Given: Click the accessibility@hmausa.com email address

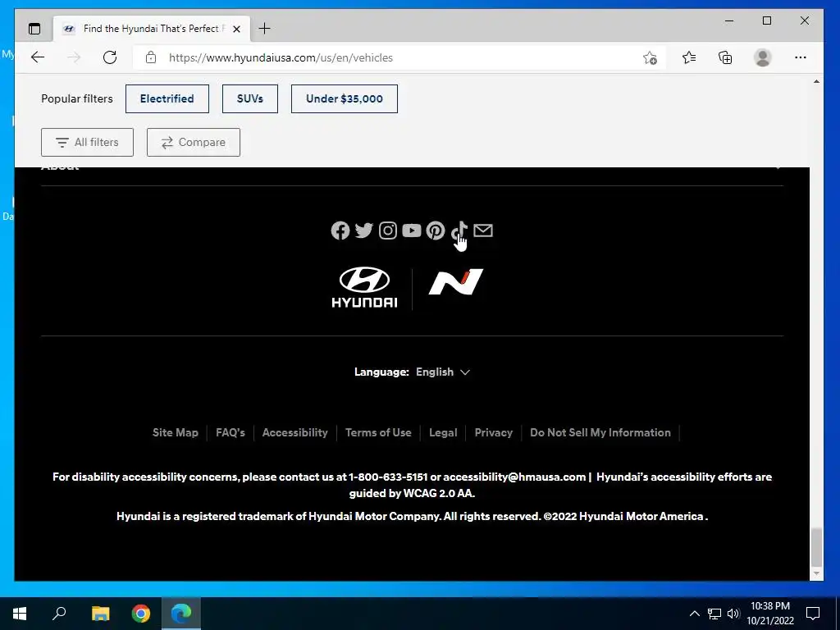Looking at the screenshot, I should pyautogui.click(x=514, y=477).
